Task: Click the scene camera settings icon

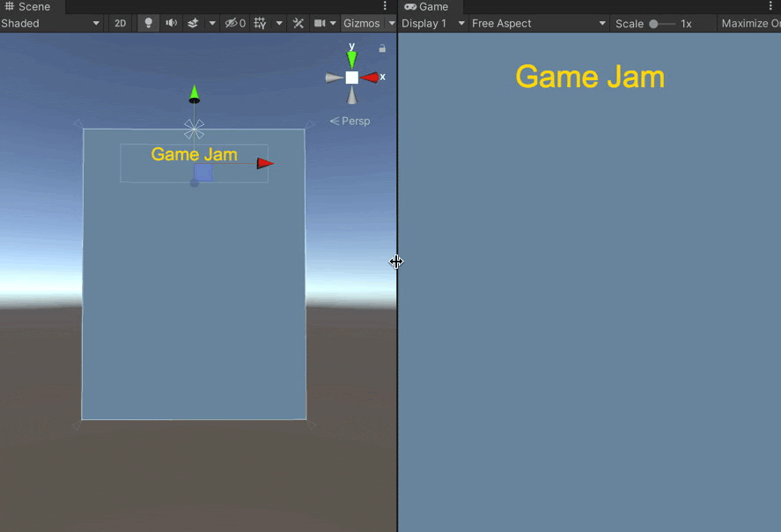Action: tap(321, 24)
